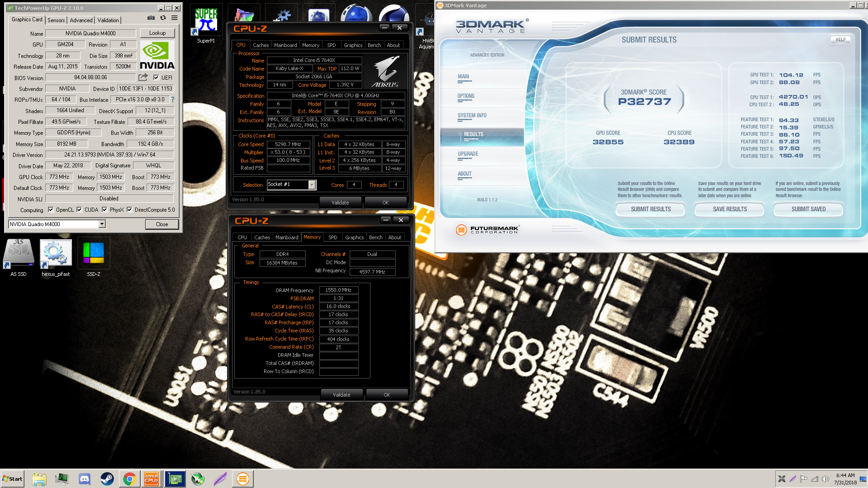
Task: Open the network signal icon in system tray
Action: (x=814, y=479)
